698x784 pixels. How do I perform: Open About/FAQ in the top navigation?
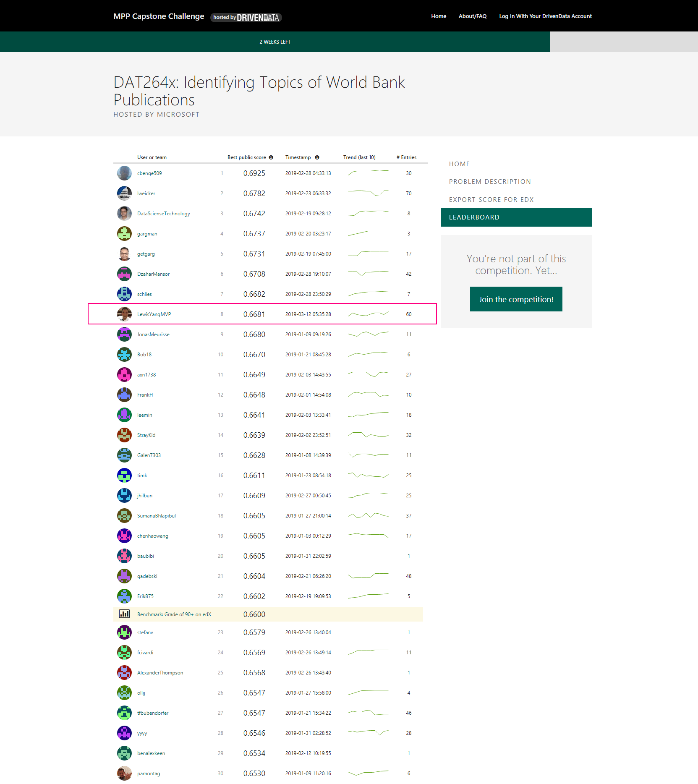[x=473, y=16]
